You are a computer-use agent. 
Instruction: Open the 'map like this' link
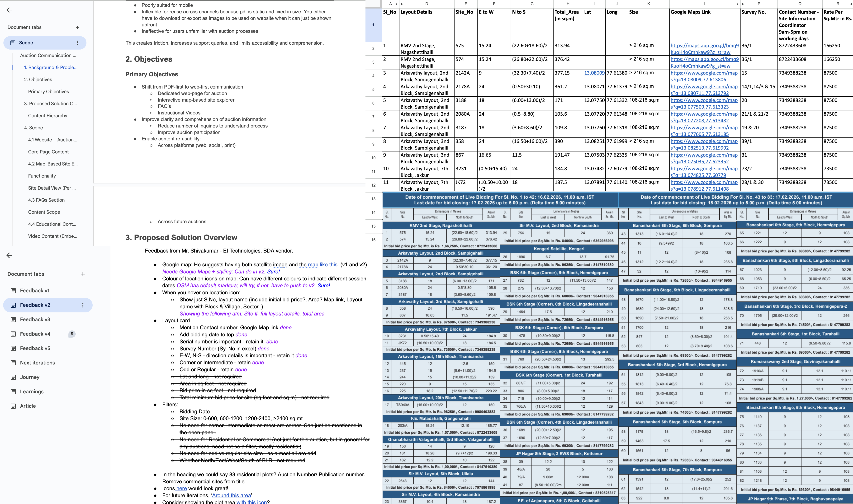pos(322,265)
